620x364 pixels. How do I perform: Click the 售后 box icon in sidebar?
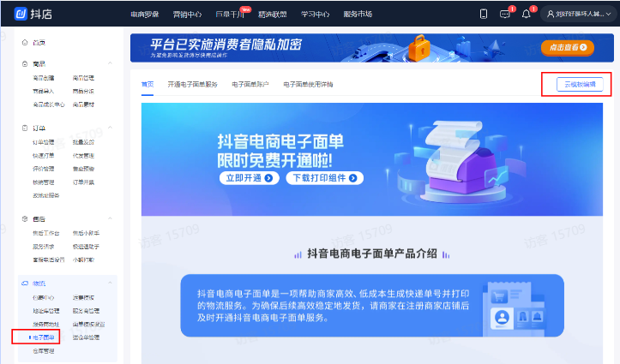25,218
